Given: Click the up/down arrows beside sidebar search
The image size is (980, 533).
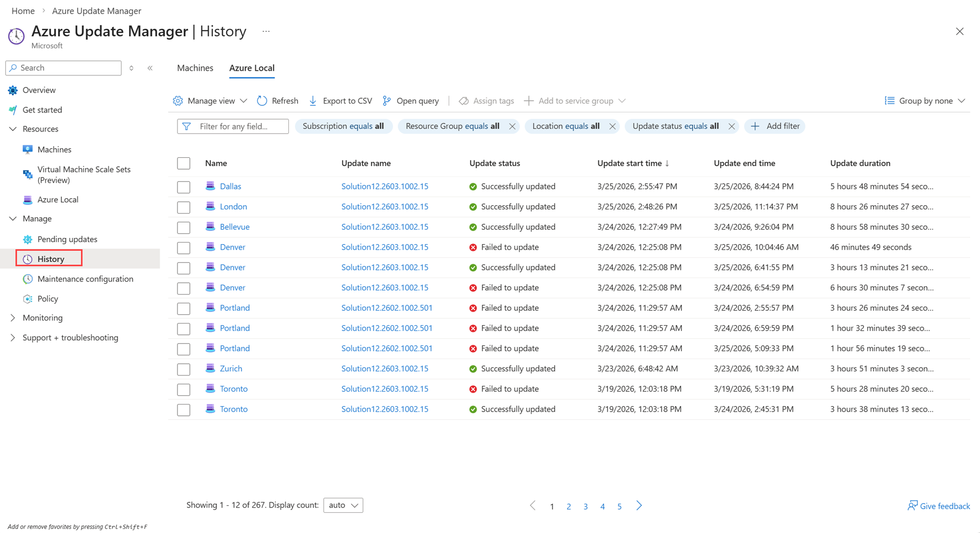Looking at the screenshot, I should click(132, 68).
